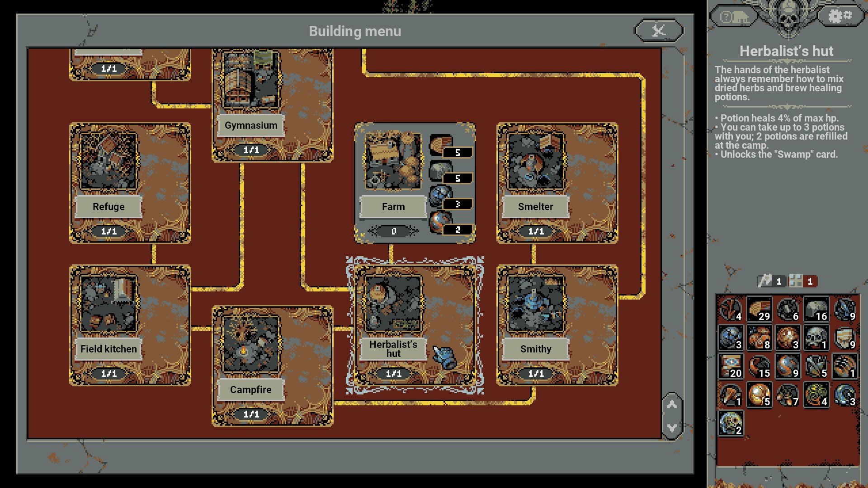The width and height of the screenshot is (868, 488).
Task: Select the golden orb resource with count 5
Action: (x=759, y=394)
